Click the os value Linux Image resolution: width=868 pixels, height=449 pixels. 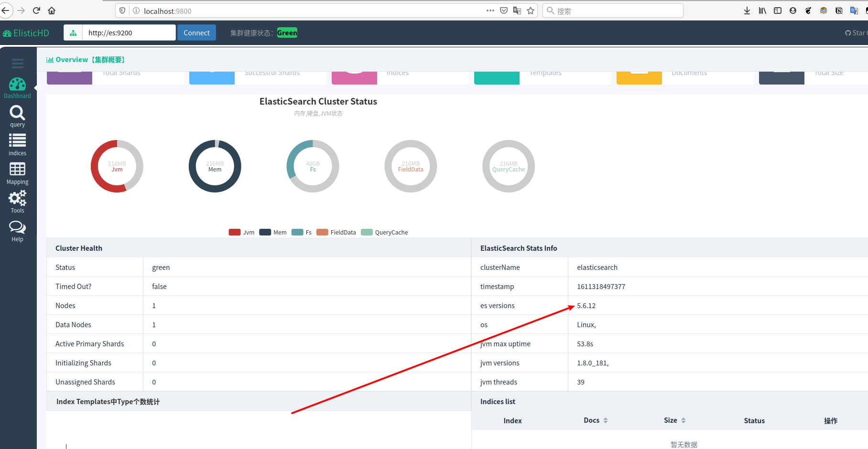pyautogui.click(x=586, y=325)
